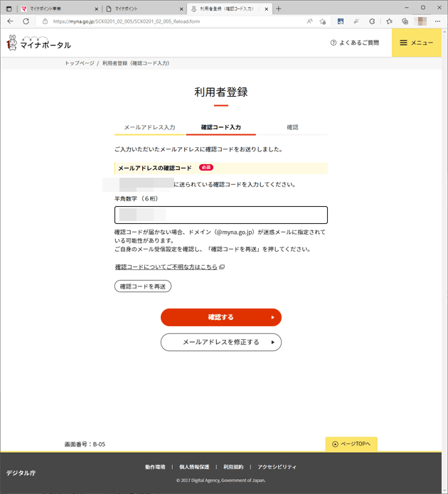Open the Collections icon in toolbar
Screen dimensions: 448x494
(405, 21)
